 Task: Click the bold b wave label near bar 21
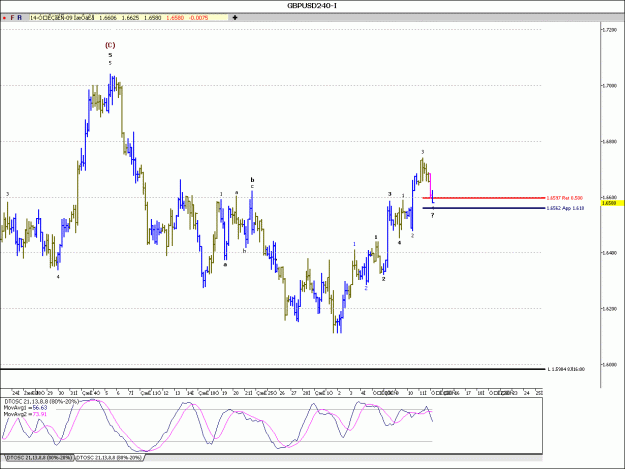click(252, 180)
